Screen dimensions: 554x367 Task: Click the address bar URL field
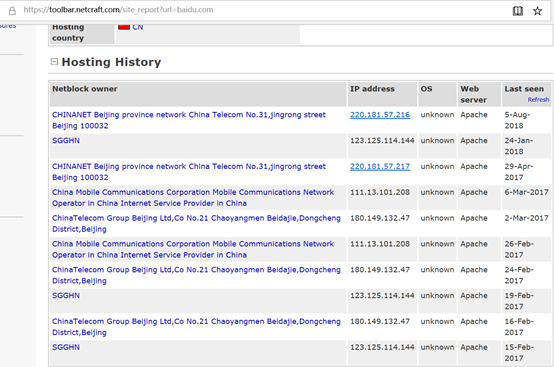click(x=118, y=10)
